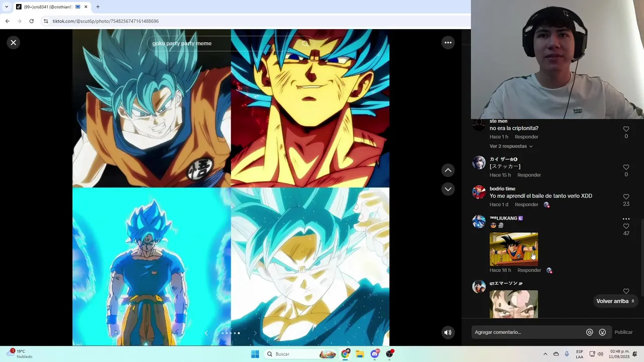The image size is (644, 362).
Task: Go forward in the browser
Action: (x=19, y=21)
